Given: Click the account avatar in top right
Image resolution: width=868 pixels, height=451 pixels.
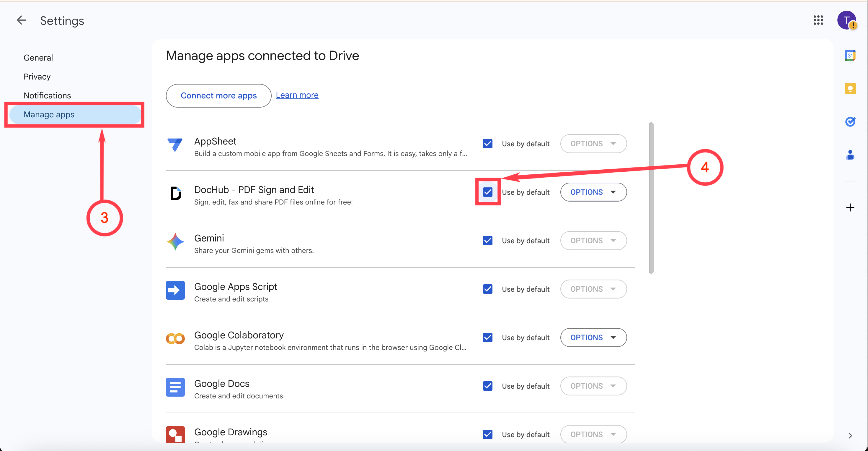Looking at the screenshot, I should pyautogui.click(x=846, y=20).
